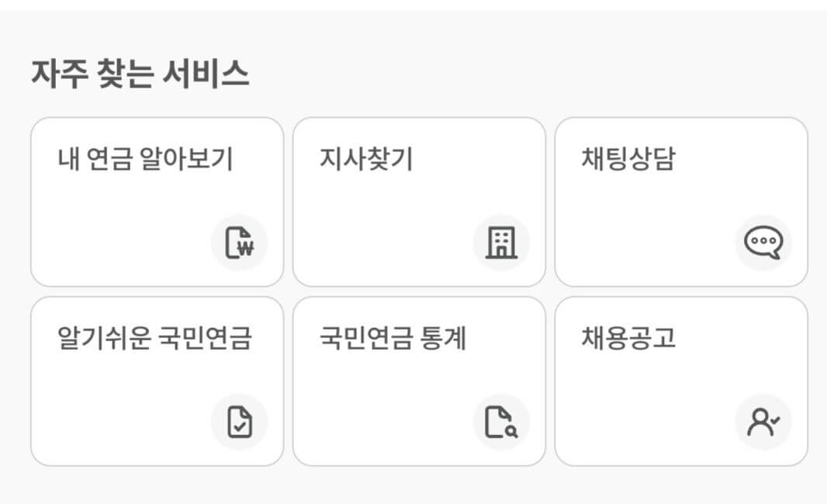Viewport: 827px width, 504px height.
Task: Tap the 내 연금 알아보기 card
Action: [156, 199]
